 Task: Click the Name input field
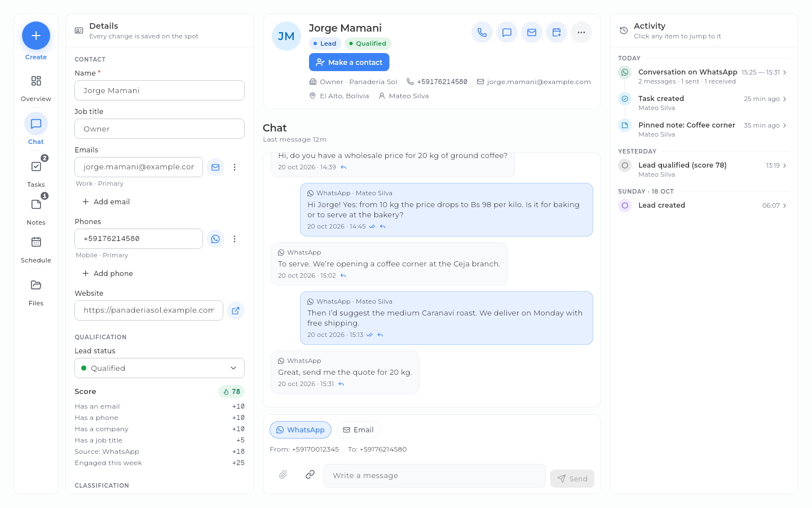click(x=160, y=90)
